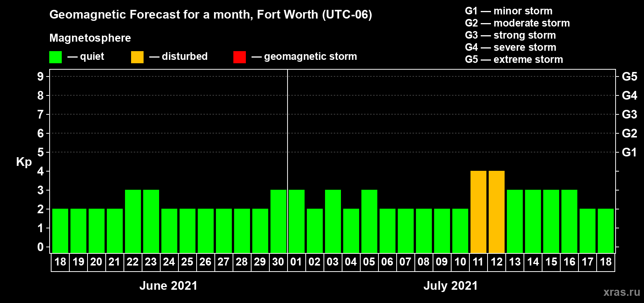Click date cell 25 under June
Viewport: 644px width, 303px height.
coord(188,262)
